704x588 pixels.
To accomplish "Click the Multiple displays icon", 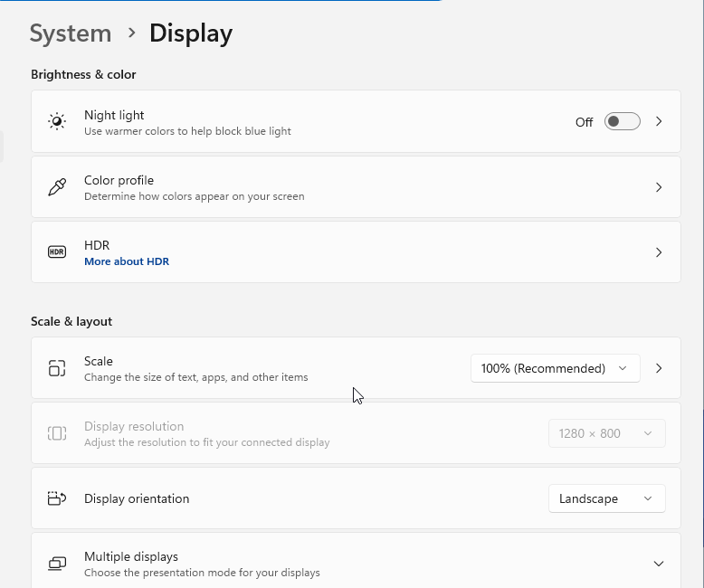I will point(57,564).
